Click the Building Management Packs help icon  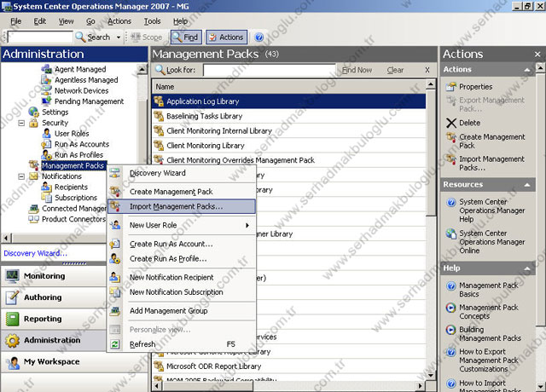click(x=451, y=330)
